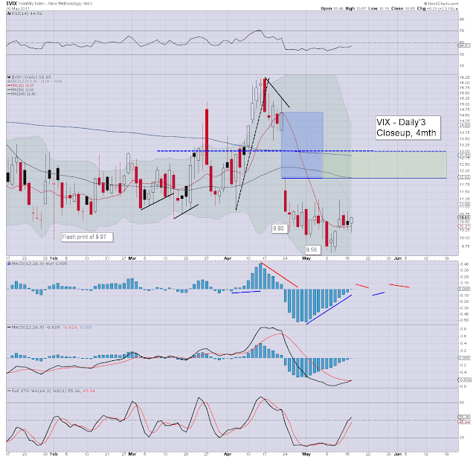
Task: Click the '70' level on the RSI axis
Action: (x=462, y=31)
